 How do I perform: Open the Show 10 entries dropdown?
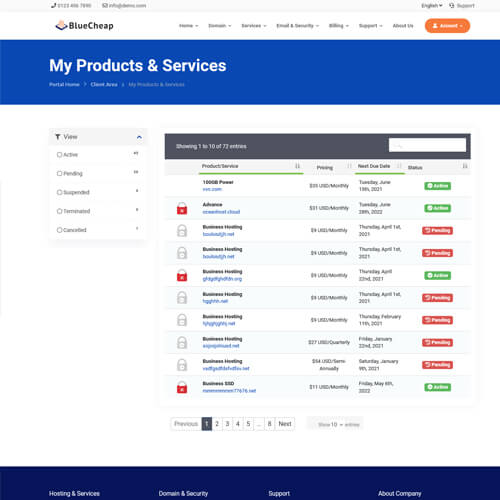click(x=335, y=424)
